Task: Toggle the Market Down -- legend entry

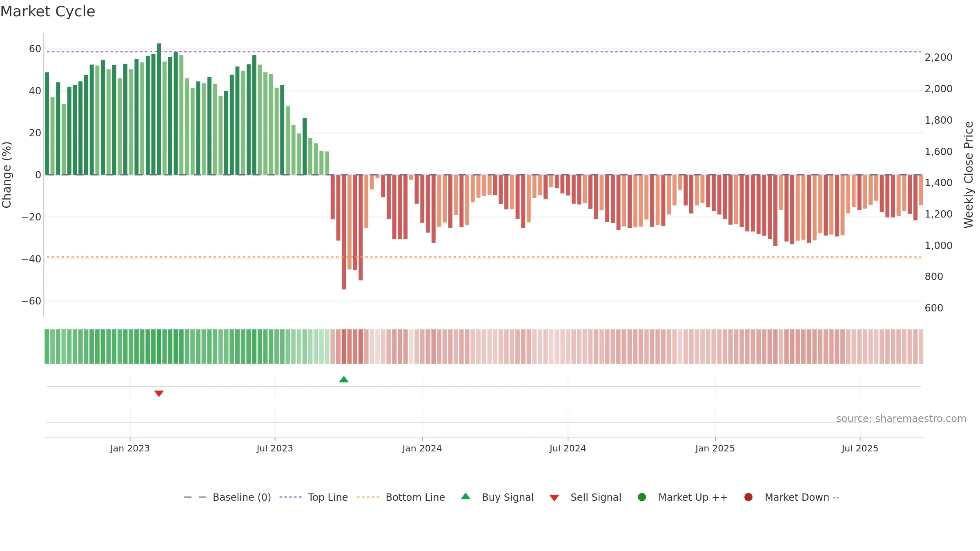Action: (792, 497)
